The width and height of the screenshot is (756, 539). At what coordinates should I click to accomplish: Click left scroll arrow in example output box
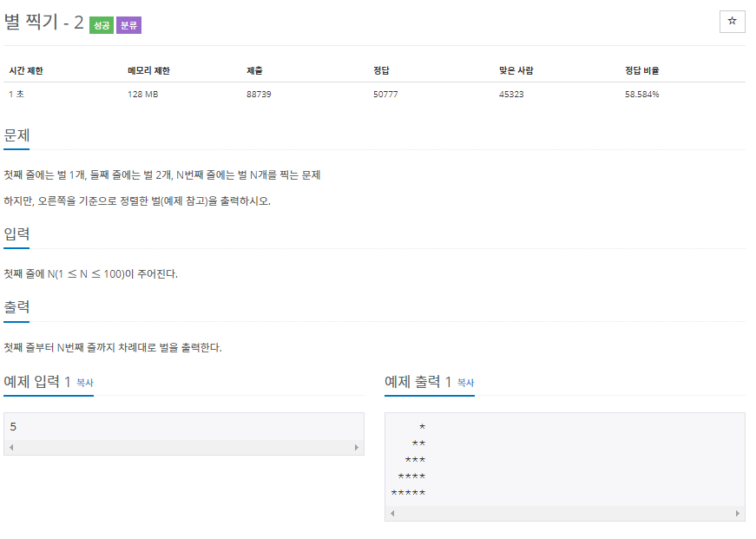click(x=392, y=514)
